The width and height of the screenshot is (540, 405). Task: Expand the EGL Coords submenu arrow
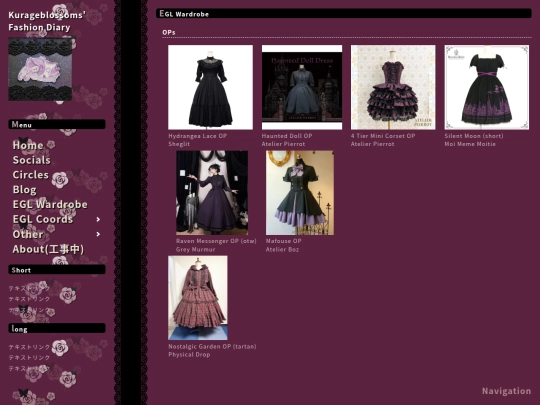click(98, 219)
